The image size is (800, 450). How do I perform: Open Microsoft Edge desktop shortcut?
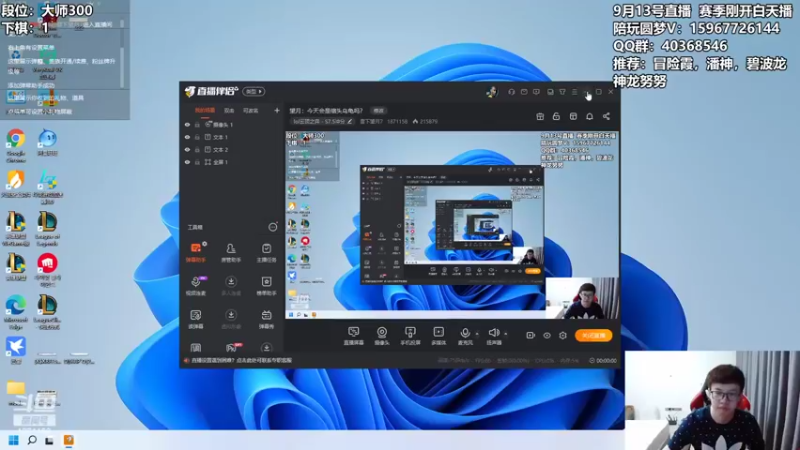pyautogui.click(x=16, y=313)
